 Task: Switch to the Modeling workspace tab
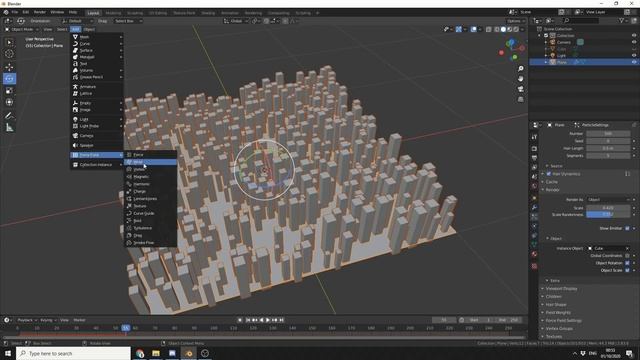coord(113,13)
